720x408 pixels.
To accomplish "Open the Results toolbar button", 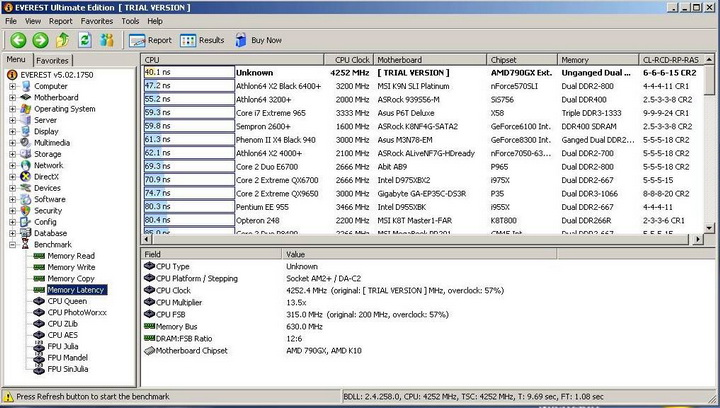I will [x=202, y=40].
